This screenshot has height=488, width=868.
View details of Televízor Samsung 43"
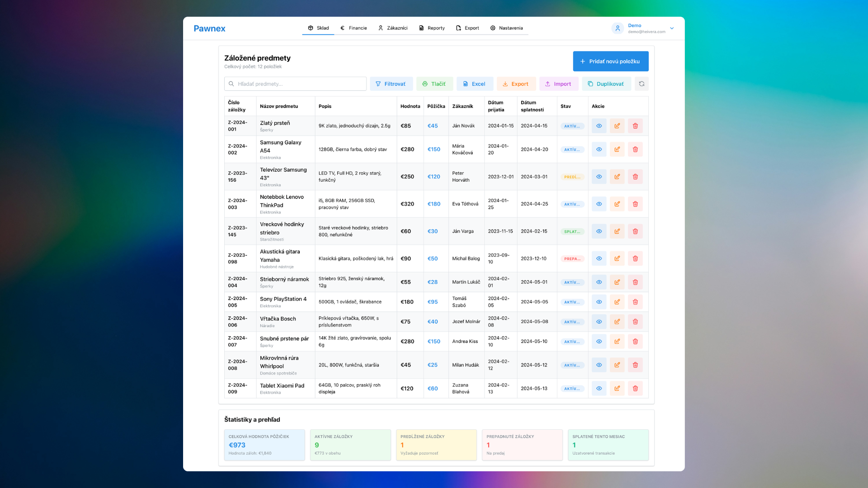pyautogui.click(x=599, y=177)
